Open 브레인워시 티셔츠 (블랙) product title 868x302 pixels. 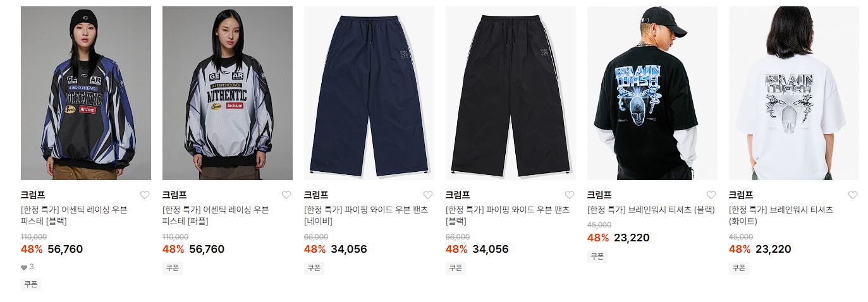click(651, 210)
